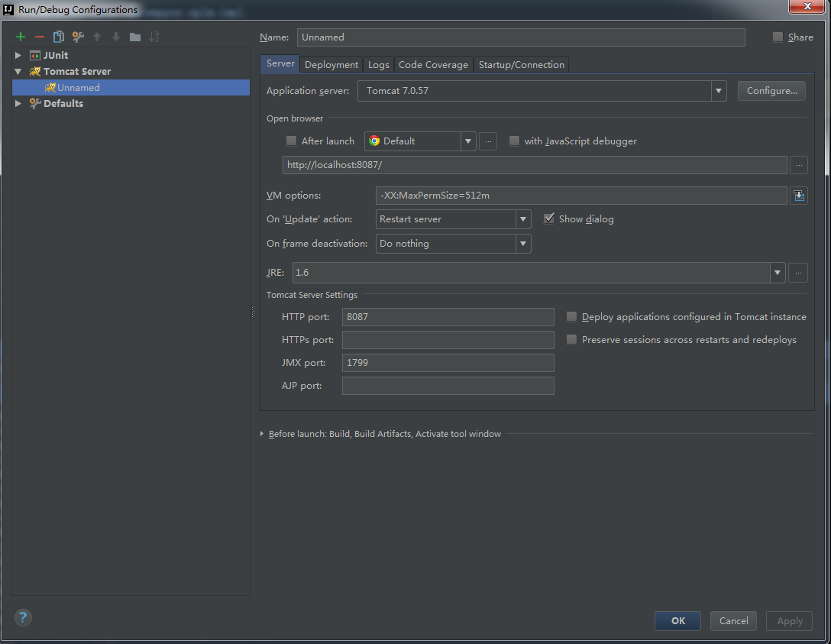831x644 pixels.
Task: Uncheck the Show dialog checkbox
Action: [x=549, y=219]
